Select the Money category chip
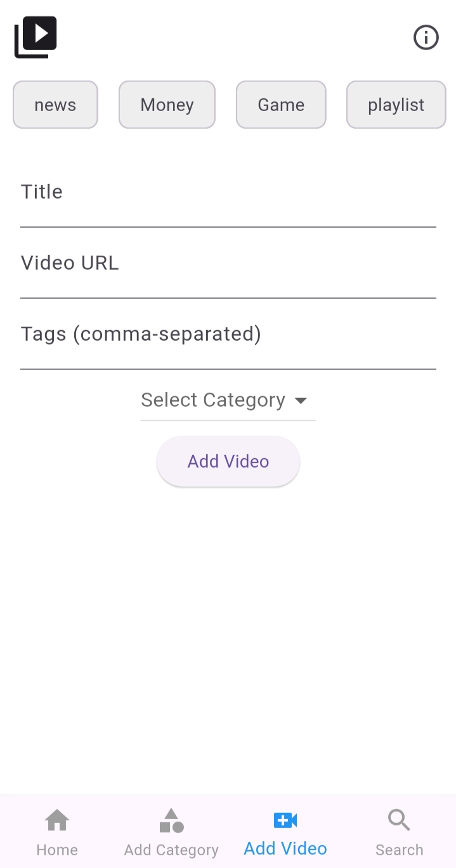 (167, 105)
